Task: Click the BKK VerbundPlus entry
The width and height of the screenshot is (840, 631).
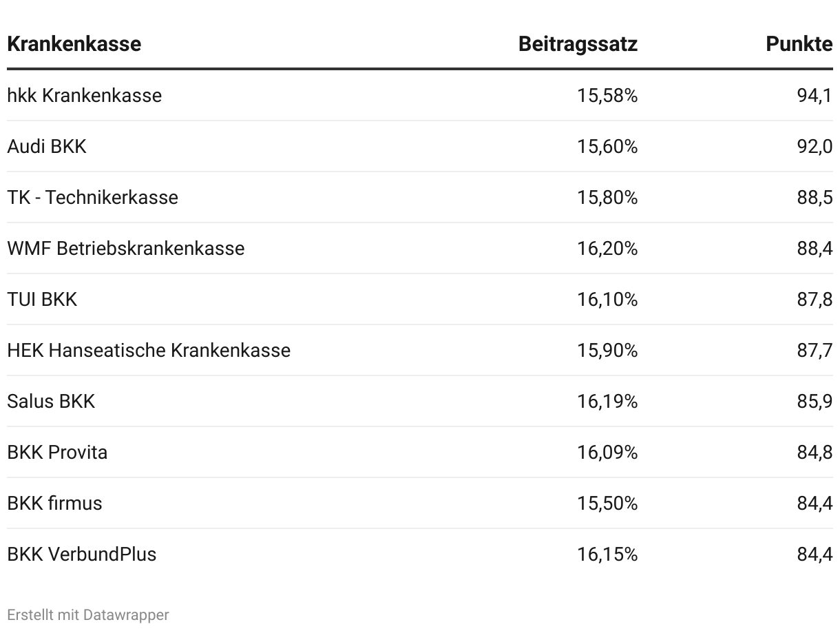Action: click(81, 554)
